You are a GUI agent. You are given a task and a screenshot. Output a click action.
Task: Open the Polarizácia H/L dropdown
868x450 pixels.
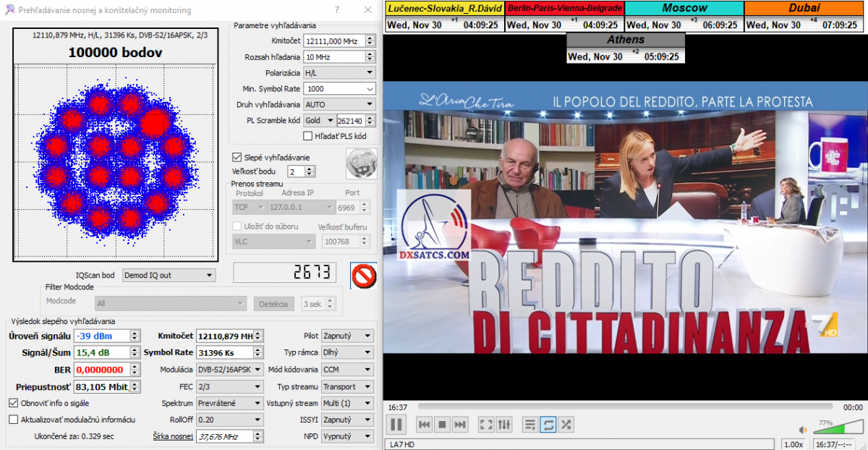pos(339,73)
